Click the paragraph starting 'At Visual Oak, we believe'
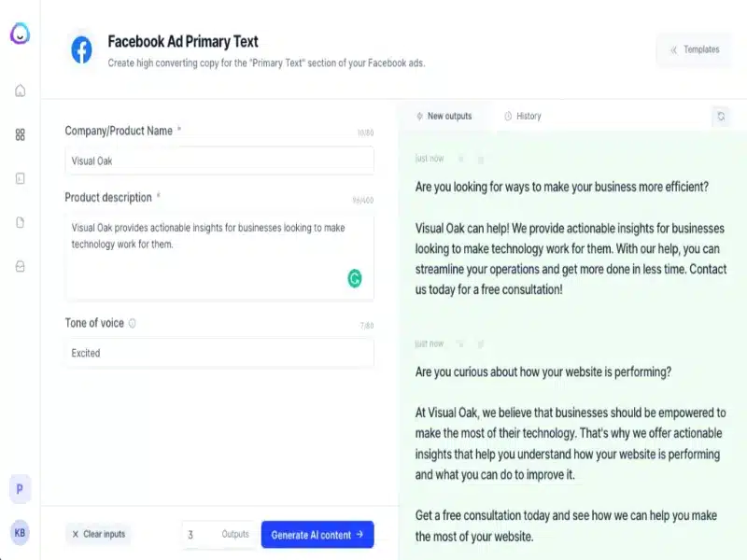This screenshot has height=560, width=747. tap(571, 443)
